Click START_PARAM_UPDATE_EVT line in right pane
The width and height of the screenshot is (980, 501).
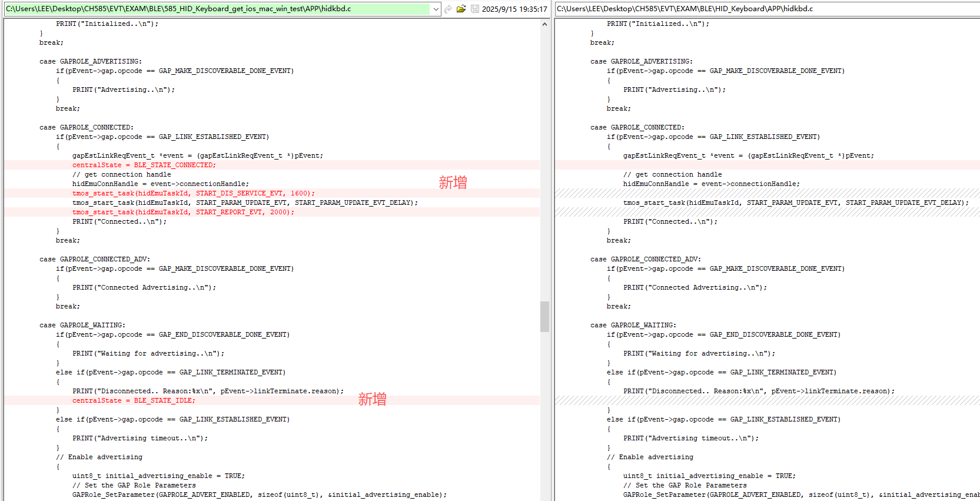[796, 203]
